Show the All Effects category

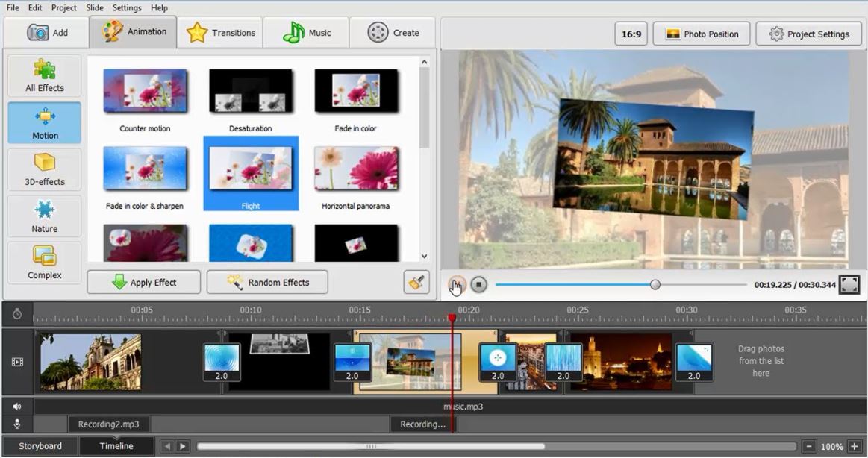43,75
